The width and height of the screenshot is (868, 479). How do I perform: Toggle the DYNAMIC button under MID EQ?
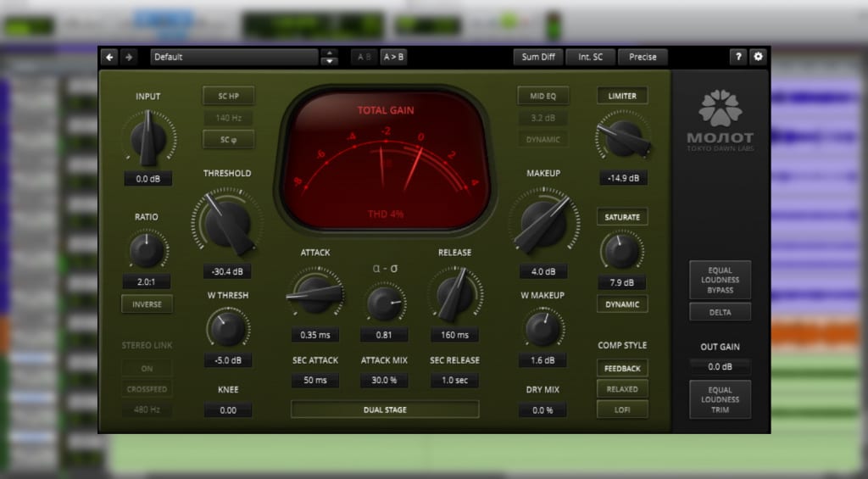[x=543, y=140]
